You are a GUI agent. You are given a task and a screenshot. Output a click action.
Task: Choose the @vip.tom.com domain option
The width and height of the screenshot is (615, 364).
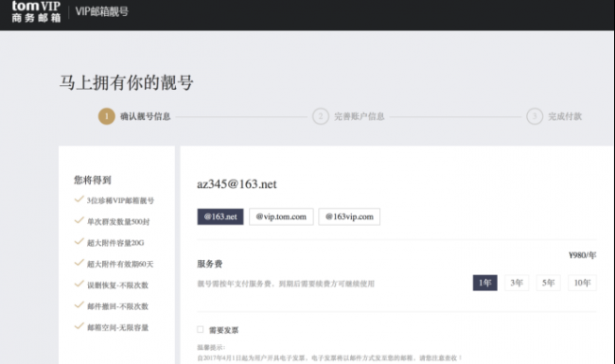tap(281, 217)
